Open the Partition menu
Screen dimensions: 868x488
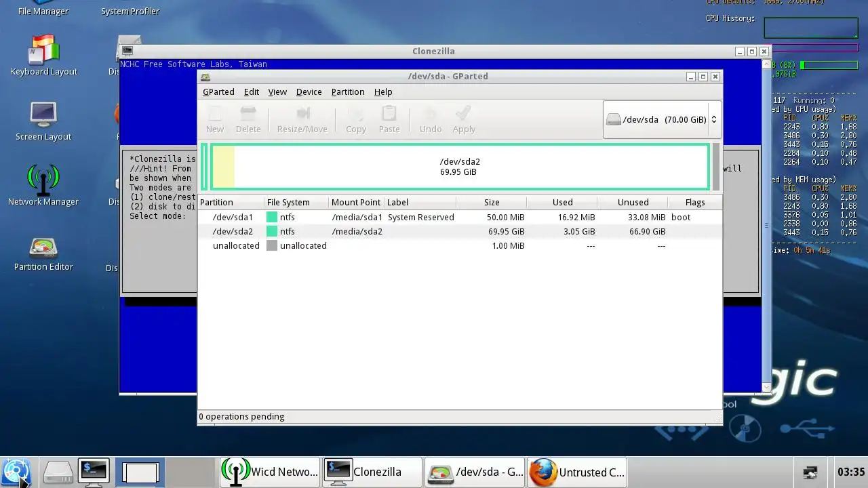[348, 91]
